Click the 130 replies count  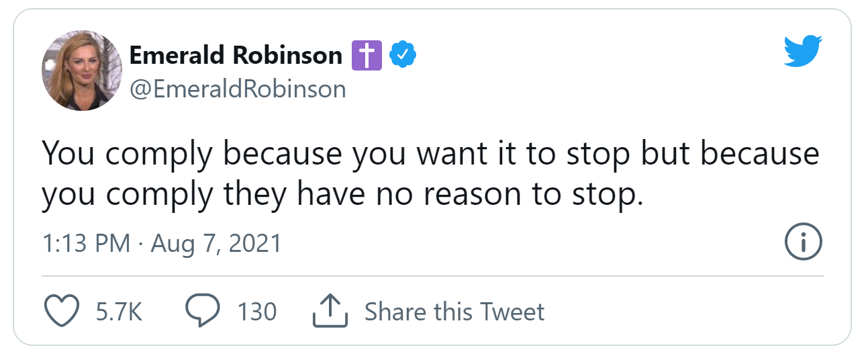(256, 312)
